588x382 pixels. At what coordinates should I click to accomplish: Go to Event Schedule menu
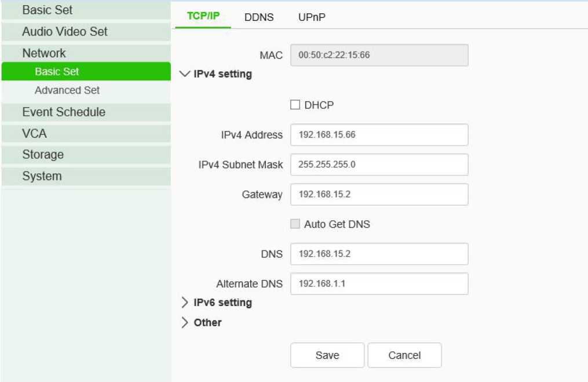tap(64, 112)
